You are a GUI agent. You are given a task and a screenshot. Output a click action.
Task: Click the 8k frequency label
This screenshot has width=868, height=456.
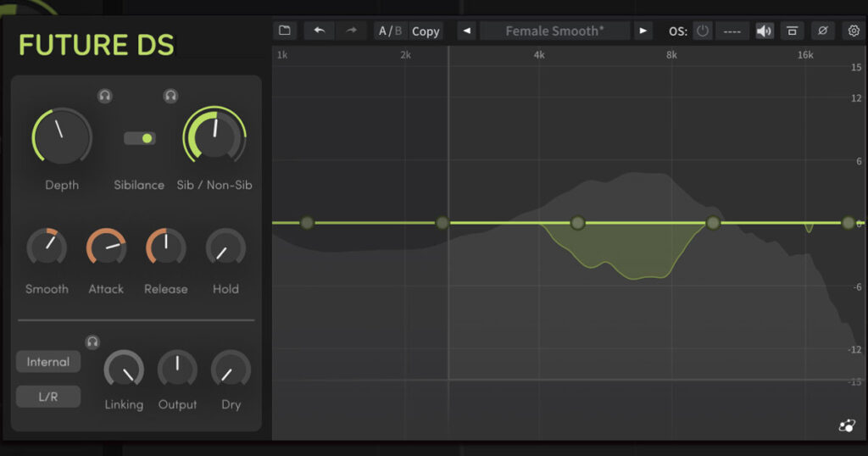671,55
